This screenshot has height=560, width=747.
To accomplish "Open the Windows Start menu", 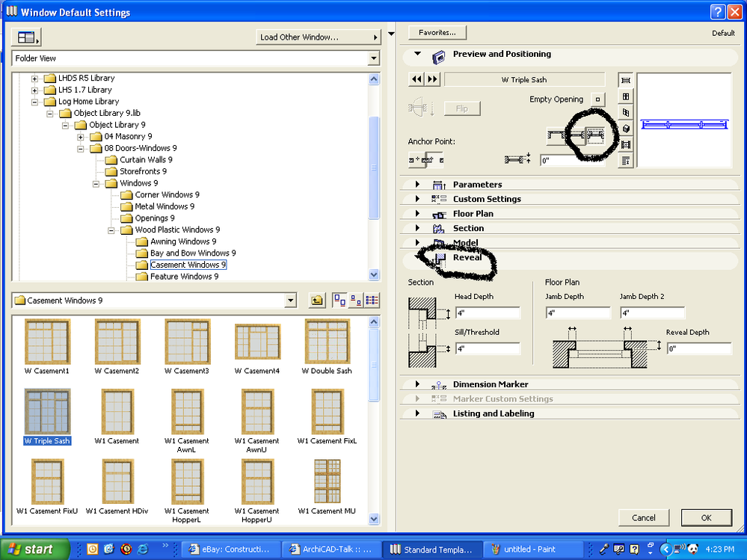I will tap(34, 549).
